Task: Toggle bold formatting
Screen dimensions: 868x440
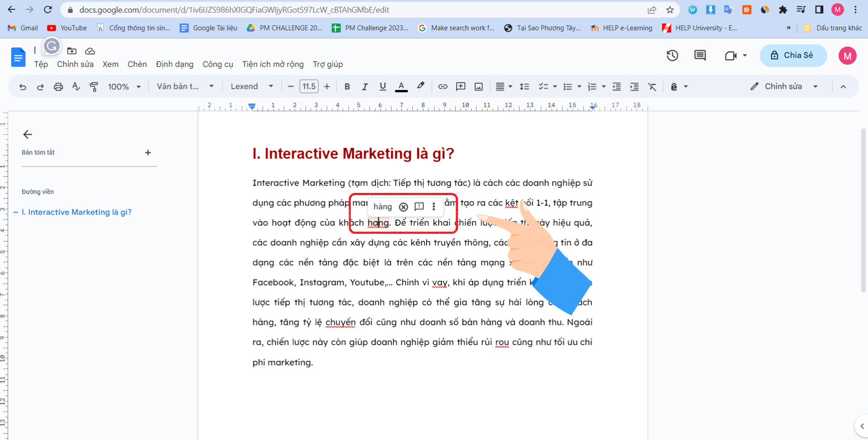Action: [347, 87]
